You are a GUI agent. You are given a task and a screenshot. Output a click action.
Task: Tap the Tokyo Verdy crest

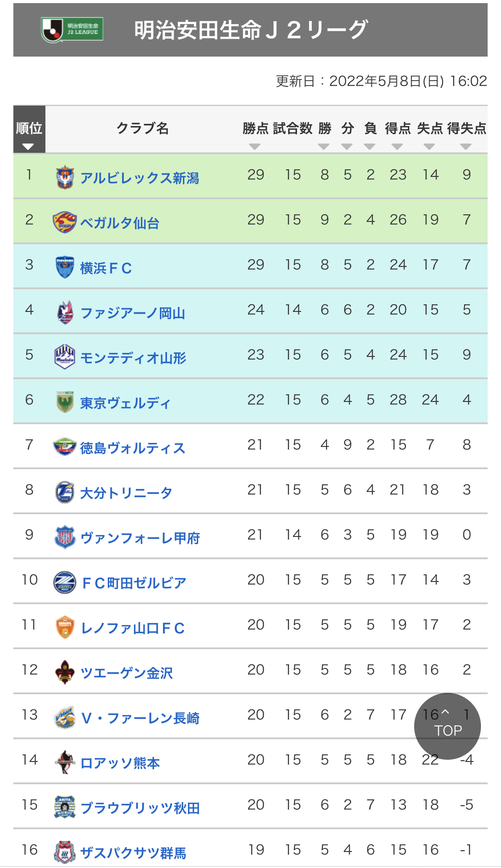tap(65, 402)
